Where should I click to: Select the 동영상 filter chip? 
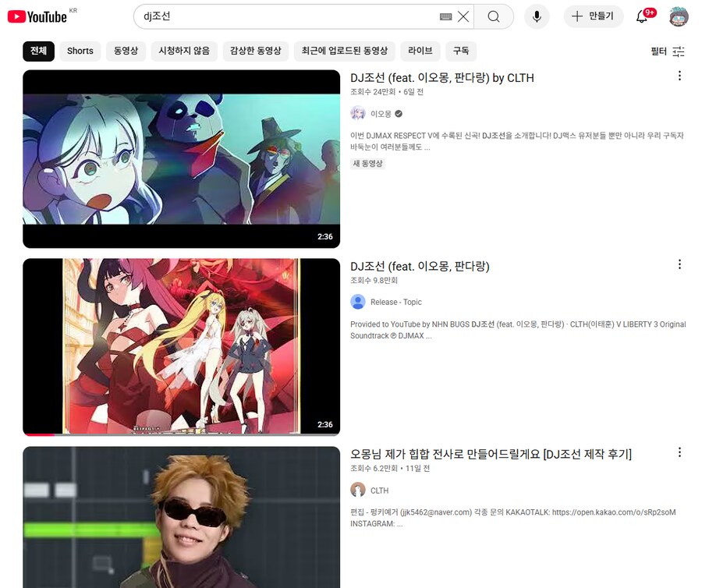[x=126, y=51]
